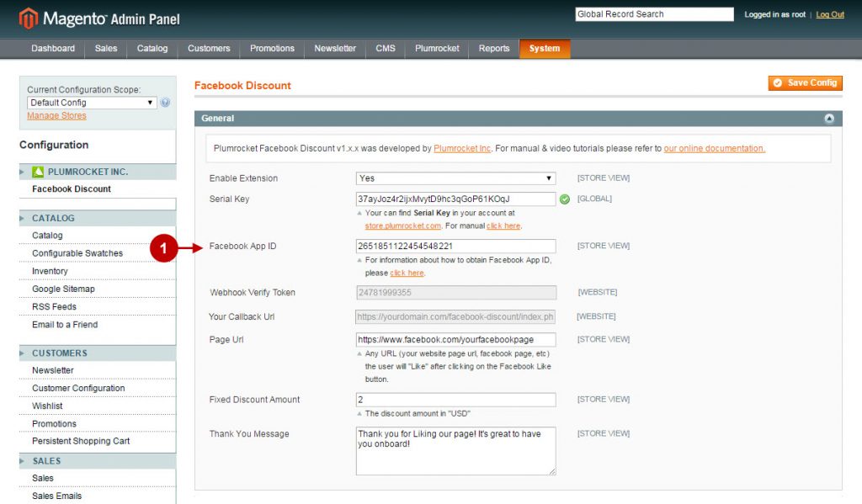Click into the Thank You Message textarea
Viewport: 862px width, 504px height.
tap(455, 451)
